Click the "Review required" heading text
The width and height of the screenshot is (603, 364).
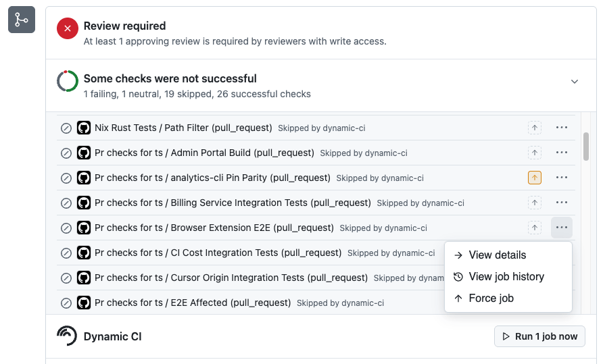point(124,26)
